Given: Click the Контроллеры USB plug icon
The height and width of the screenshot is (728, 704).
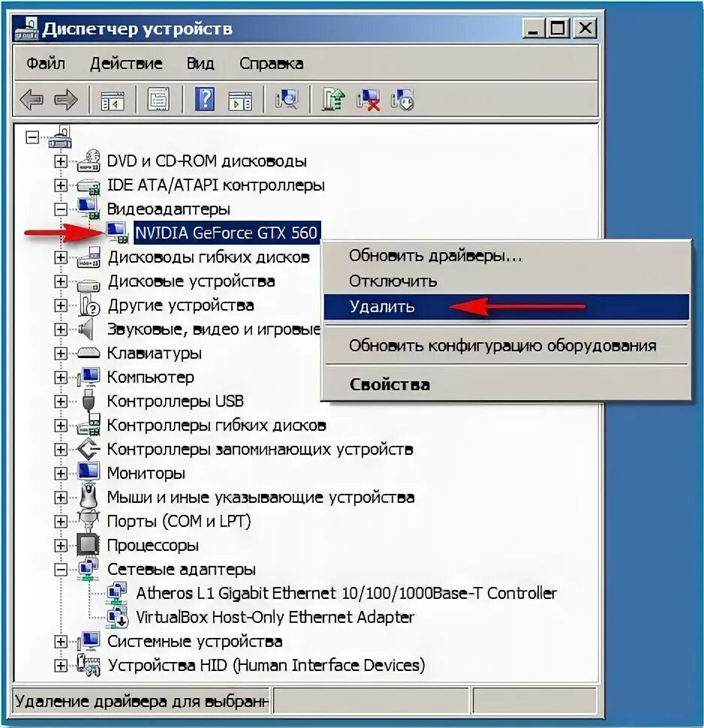Looking at the screenshot, I should (89, 400).
